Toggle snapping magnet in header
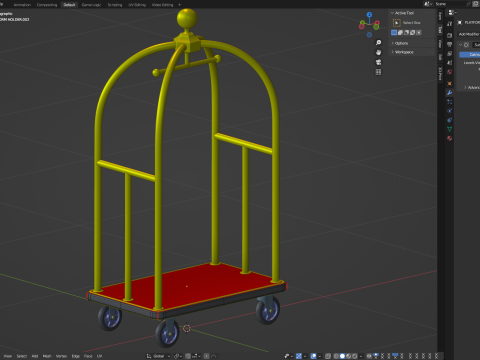Screen dimensions: 480x360 188,356
